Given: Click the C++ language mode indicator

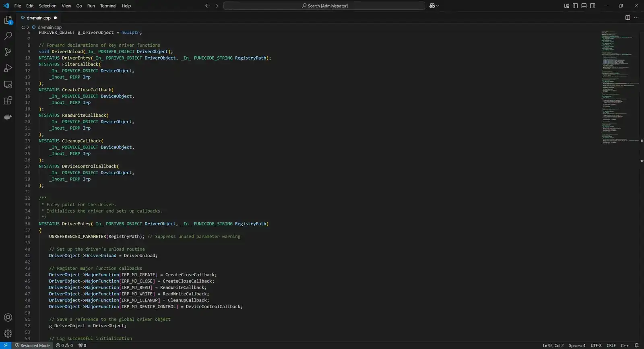Looking at the screenshot, I should (x=624, y=345).
